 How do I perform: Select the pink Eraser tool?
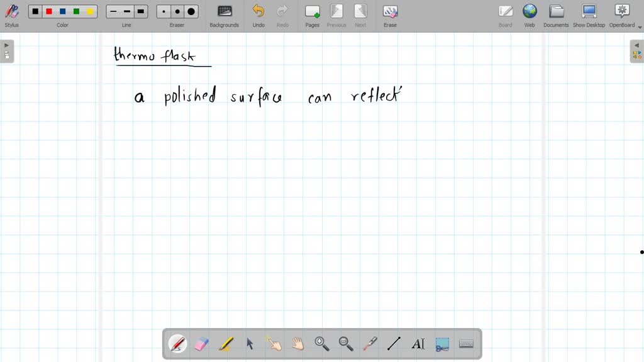point(201,344)
